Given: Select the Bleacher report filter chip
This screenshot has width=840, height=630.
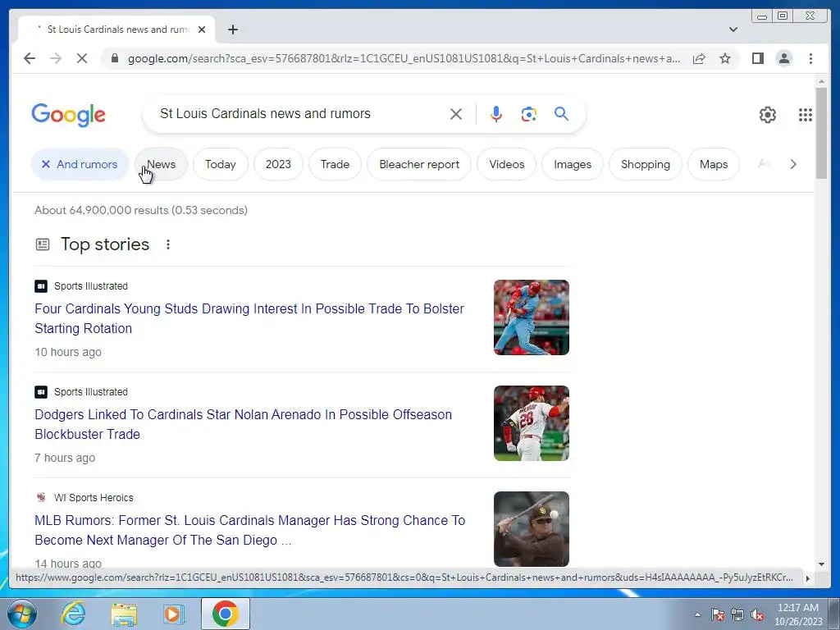Looking at the screenshot, I should pyautogui.click(x=419, y=164).
